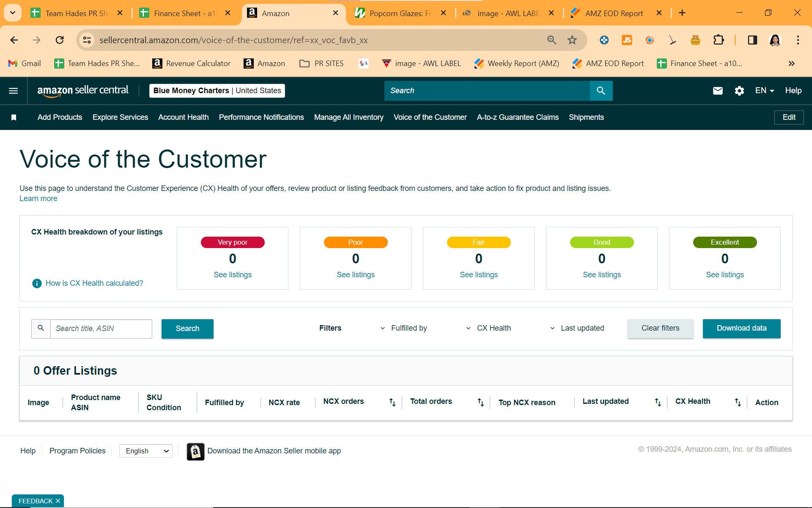
Task: Open the Chrome profile avatar
Action: 775,40
